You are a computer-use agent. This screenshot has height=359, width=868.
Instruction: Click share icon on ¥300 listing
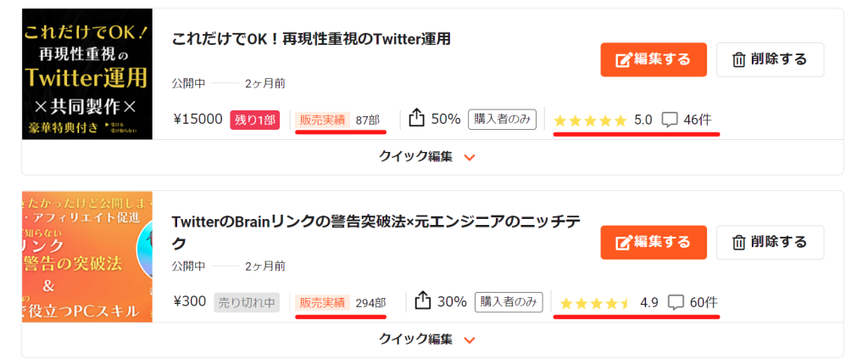pos(423,300)
